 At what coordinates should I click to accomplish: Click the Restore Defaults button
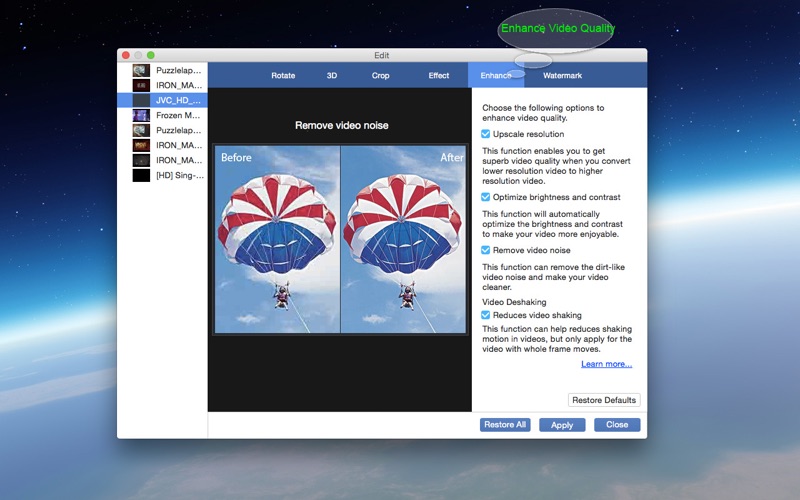tap(604, 400)
